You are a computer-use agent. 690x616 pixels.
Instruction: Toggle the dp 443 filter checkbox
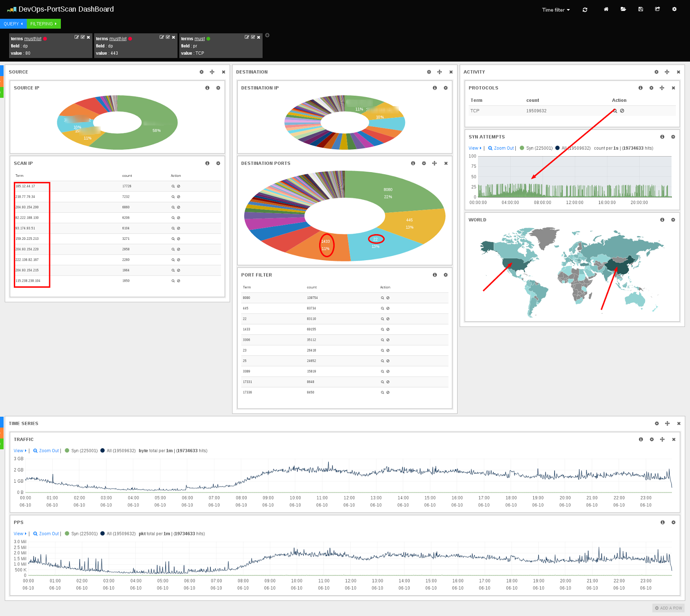[x=167, y=37]
